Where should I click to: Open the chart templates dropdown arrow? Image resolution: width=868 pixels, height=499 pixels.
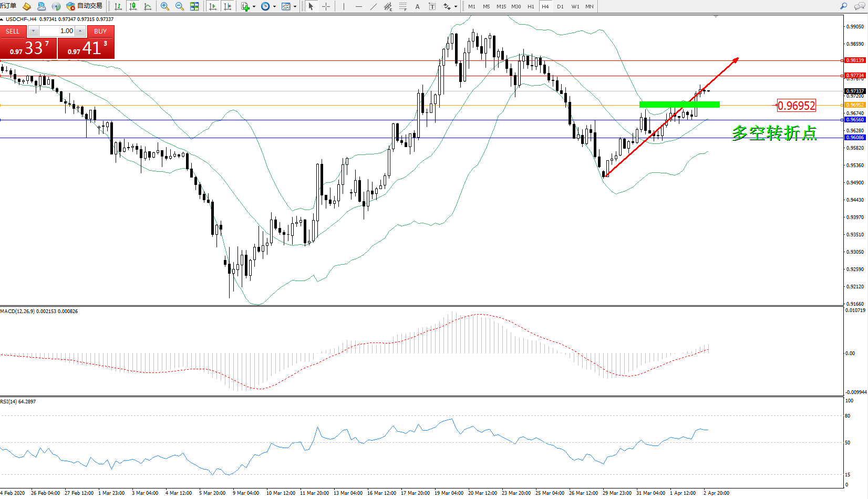pyautogui.click(x=295, y=7)
